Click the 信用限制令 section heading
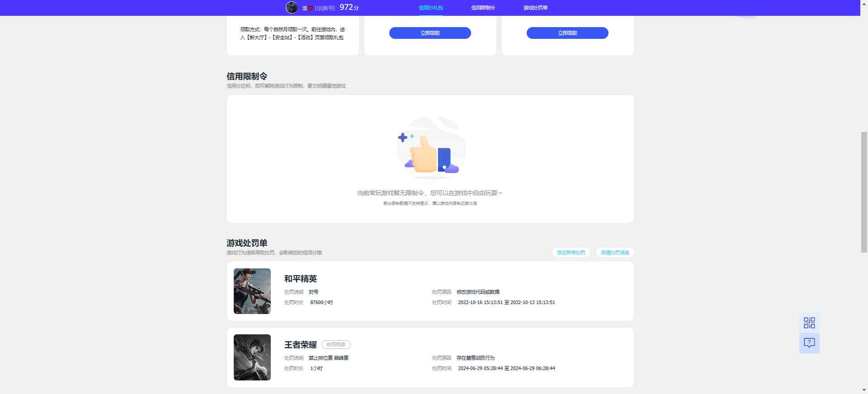 pyautogui.click(x=247, y=76)
